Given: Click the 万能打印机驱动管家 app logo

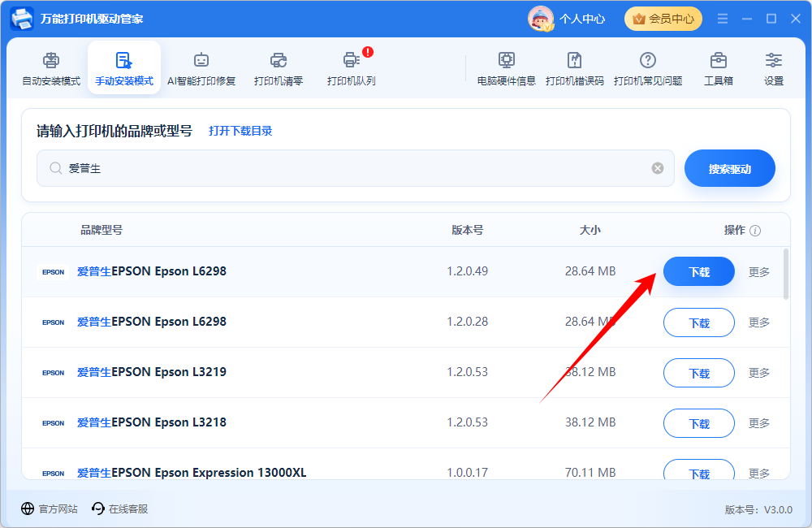Looking at the screenshot, I should [x=22, y=19].
